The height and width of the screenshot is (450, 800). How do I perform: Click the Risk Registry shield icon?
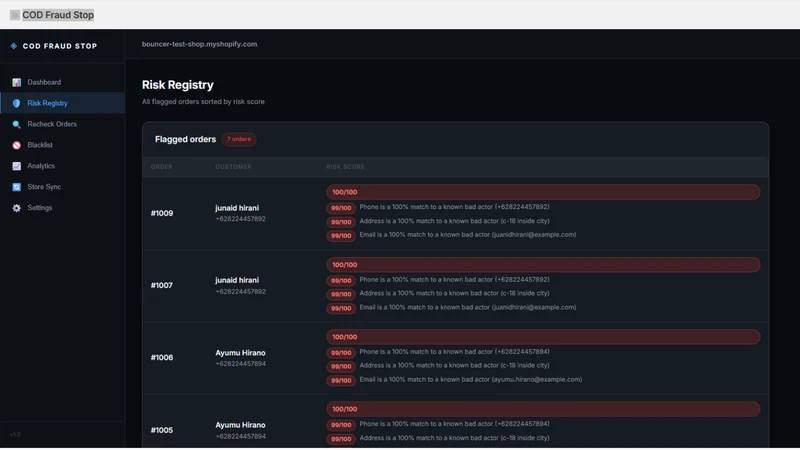tap(16, 103)
